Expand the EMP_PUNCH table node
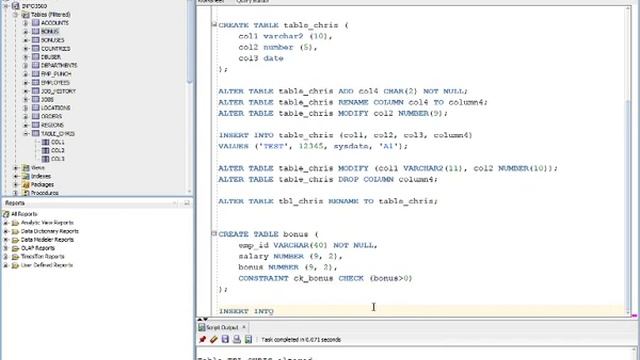Screen dimensions: 640x360 pyautogui.click(x=26, y=74)
